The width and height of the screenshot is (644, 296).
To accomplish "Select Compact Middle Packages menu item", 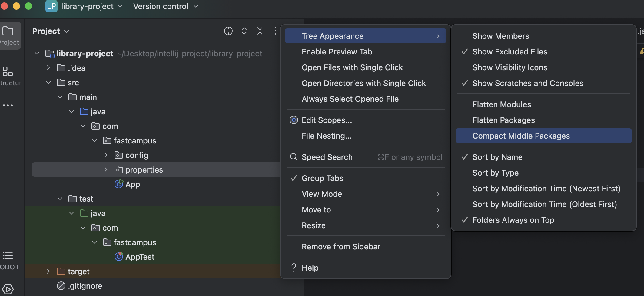I will coord(521,136).
